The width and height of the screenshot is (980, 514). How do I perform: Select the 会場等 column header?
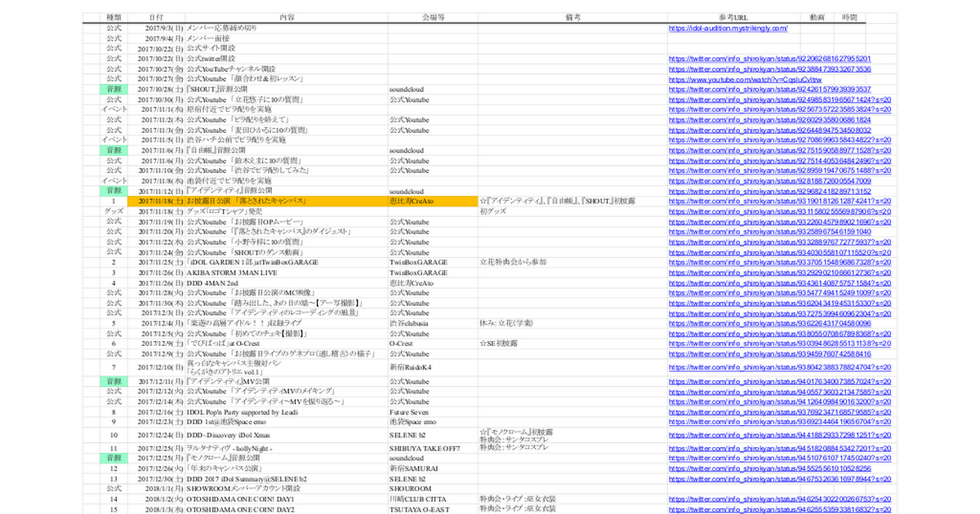pyautogui.click(x=433, y=17)
